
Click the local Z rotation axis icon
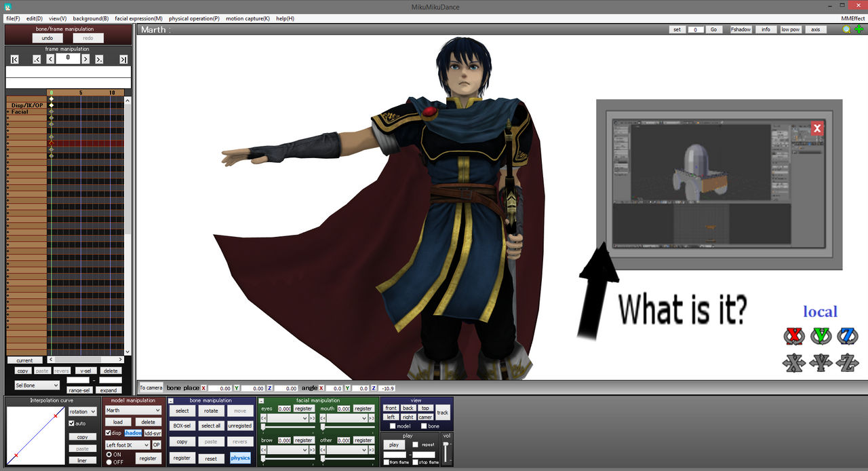[848, 335]
